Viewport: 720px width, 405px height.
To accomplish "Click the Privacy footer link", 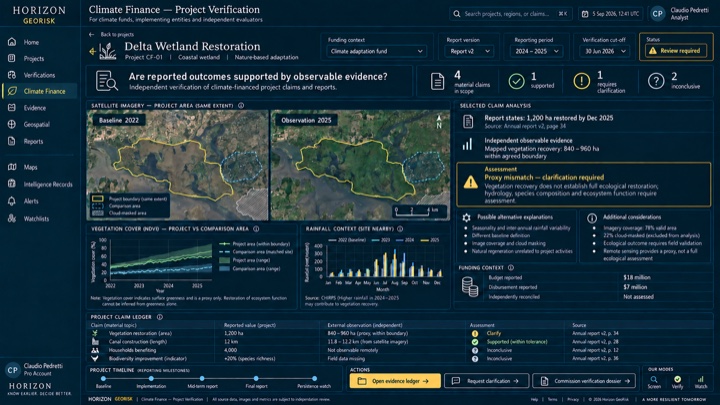I will click(x=573, y=399).
